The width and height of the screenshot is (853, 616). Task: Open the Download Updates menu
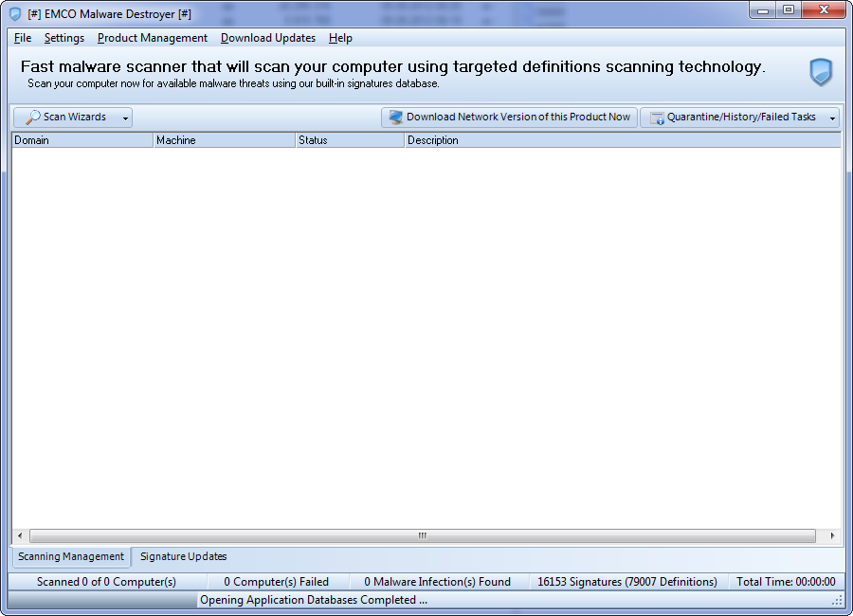[x=268, y=38]
